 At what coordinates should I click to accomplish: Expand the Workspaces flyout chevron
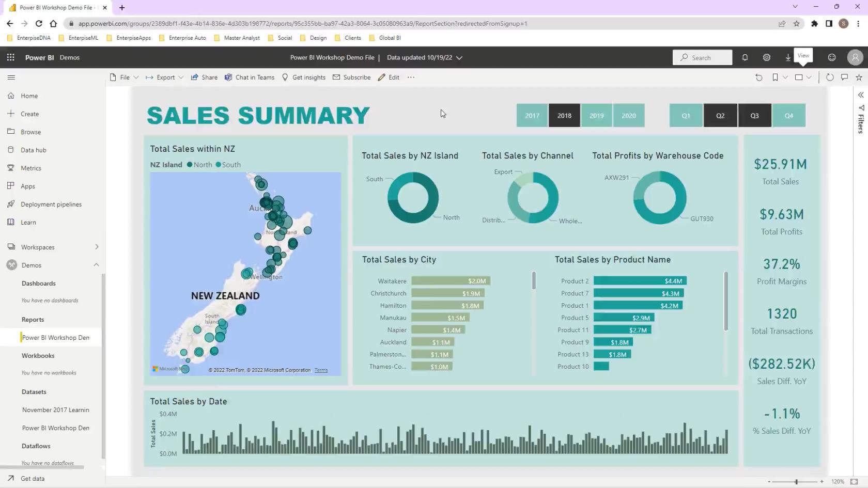tap(97, 247)
